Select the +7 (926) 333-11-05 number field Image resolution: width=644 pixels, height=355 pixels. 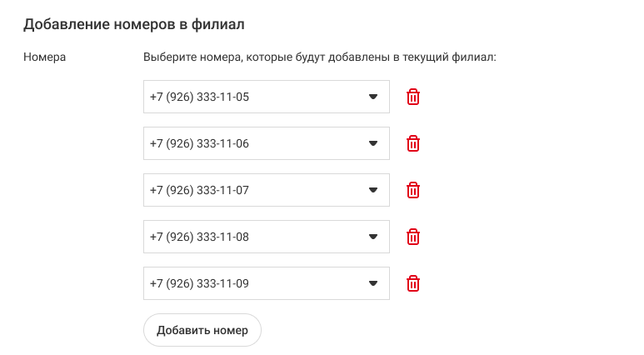point(266,97)
